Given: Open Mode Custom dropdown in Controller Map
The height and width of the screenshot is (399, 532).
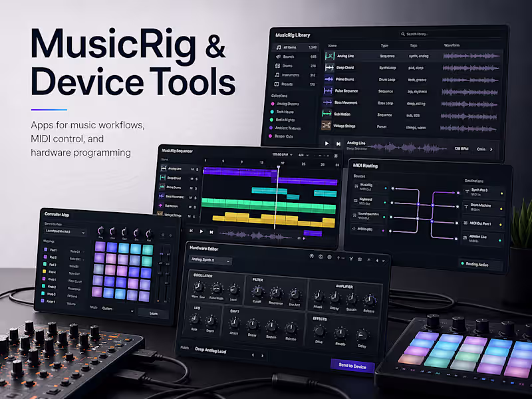Looking at the screenshot, I should coord(118,309).
